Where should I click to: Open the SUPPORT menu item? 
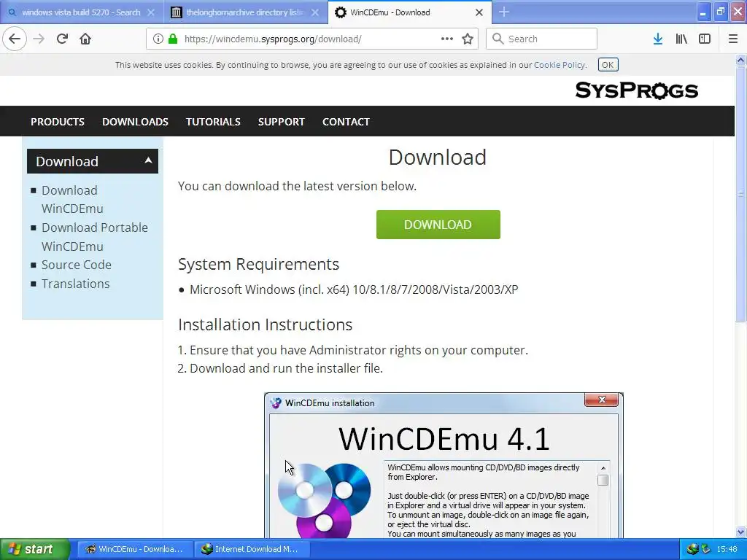(x=281, y=122)
